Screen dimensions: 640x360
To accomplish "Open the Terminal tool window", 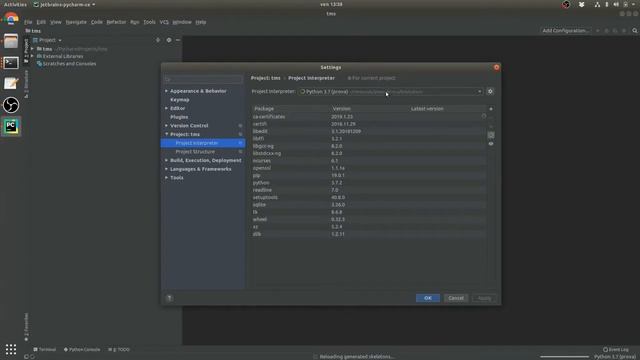I will coord(44,349).
